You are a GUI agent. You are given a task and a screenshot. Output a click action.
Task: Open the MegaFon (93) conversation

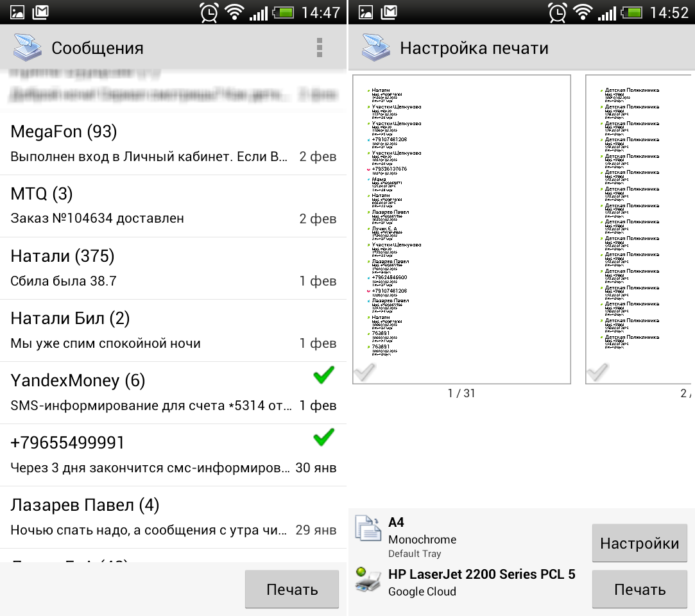173,144
